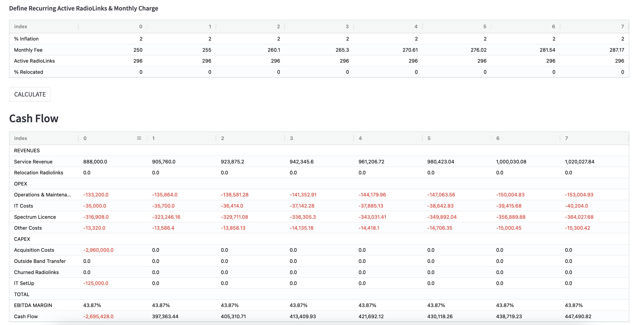Select Spectrum Licence row label
The height and width of the screenshot is (325, 644).
(35, 217)
